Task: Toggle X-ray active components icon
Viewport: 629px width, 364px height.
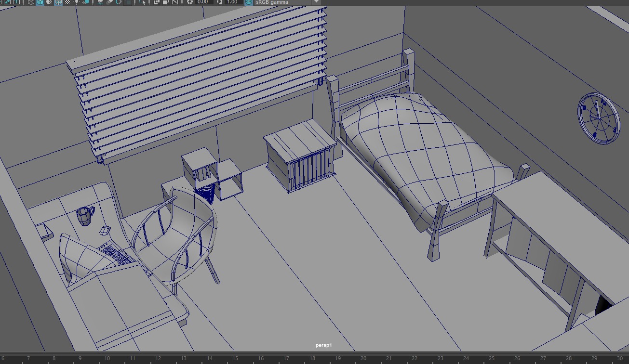Action: [x=165, y=2]
